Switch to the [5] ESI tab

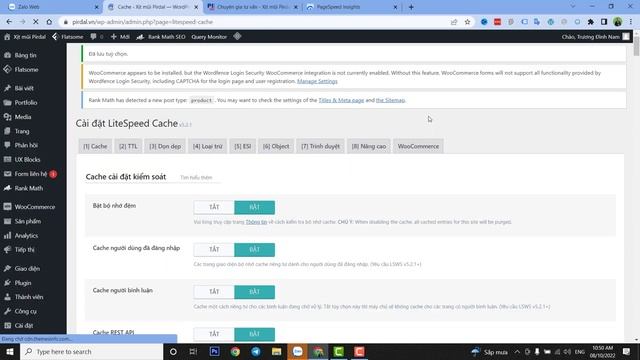tap(242, 146)
